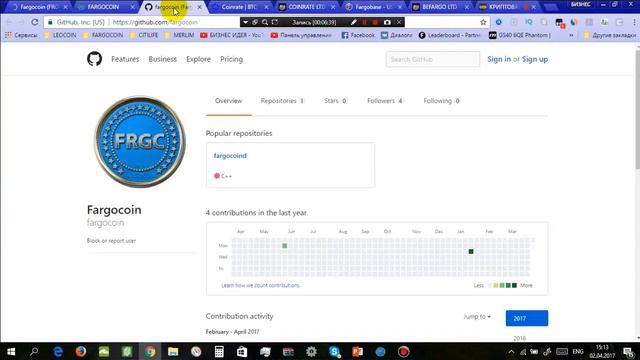Click the FRGC coin avatar image
This screenshot has width=640, height=360.
pos(140,142)
